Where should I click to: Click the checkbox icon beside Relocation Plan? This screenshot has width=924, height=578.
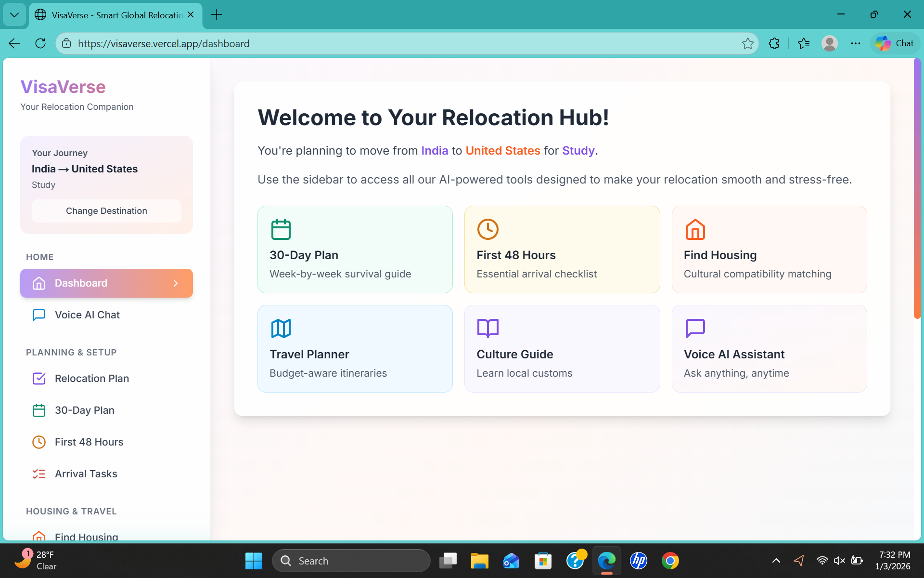[39, 379]
